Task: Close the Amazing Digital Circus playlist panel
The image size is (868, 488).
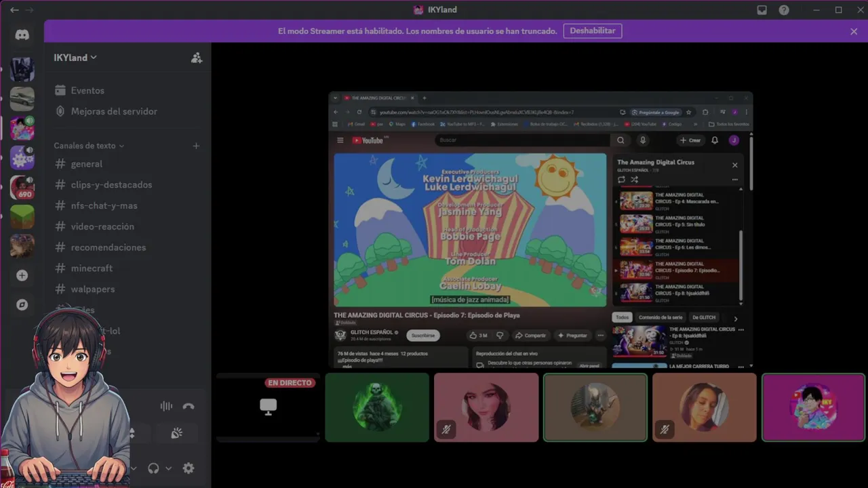Action: tap(734, 165)
